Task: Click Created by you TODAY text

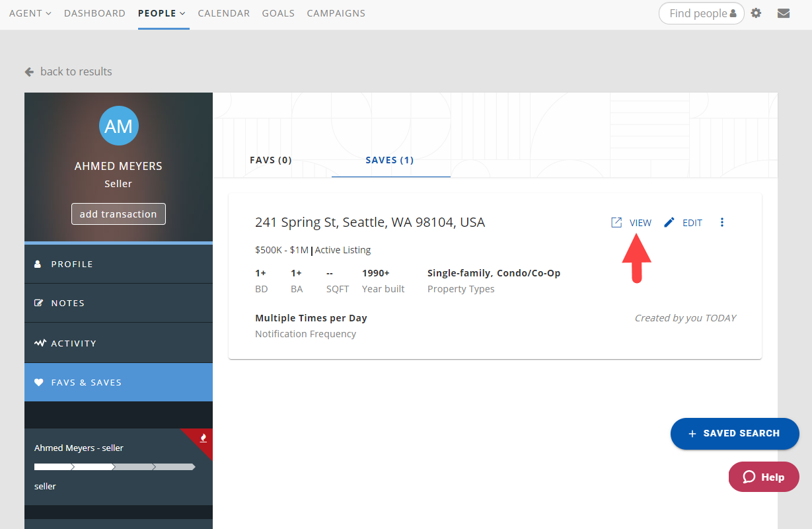Action: (x=685, y=318)
